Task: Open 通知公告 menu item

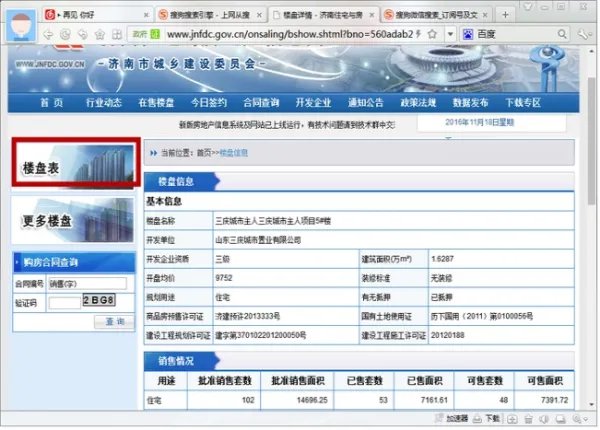Action: (366, 103)
